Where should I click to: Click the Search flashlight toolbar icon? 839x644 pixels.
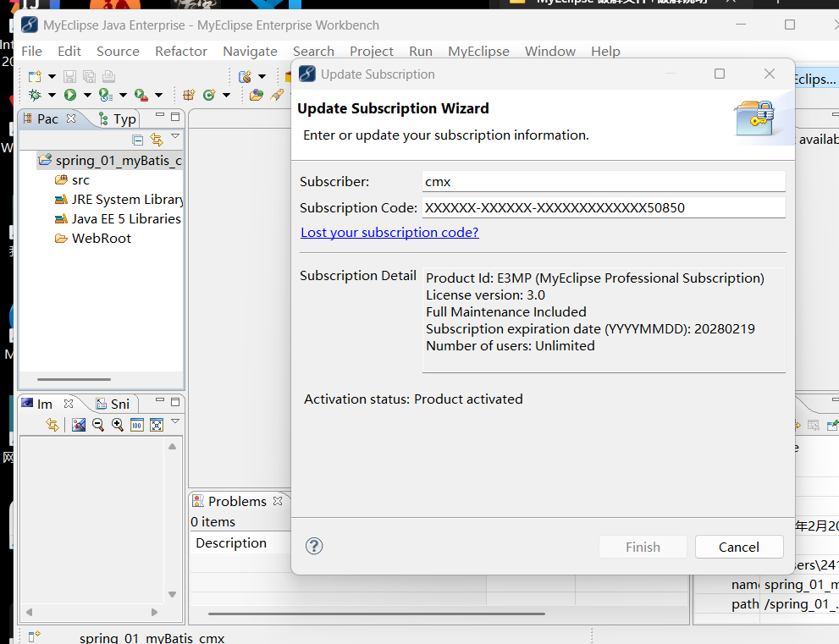tap(277, 96)
